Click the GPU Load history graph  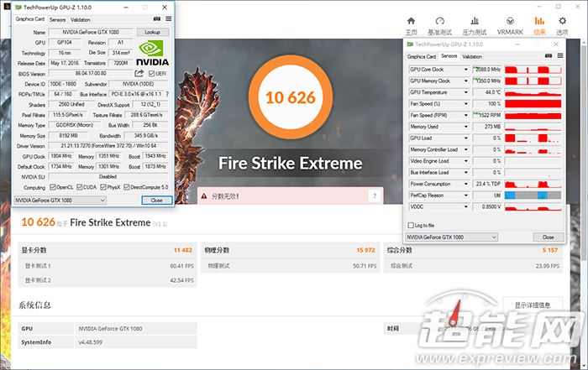pyautogui.click(x=533, y=138)
